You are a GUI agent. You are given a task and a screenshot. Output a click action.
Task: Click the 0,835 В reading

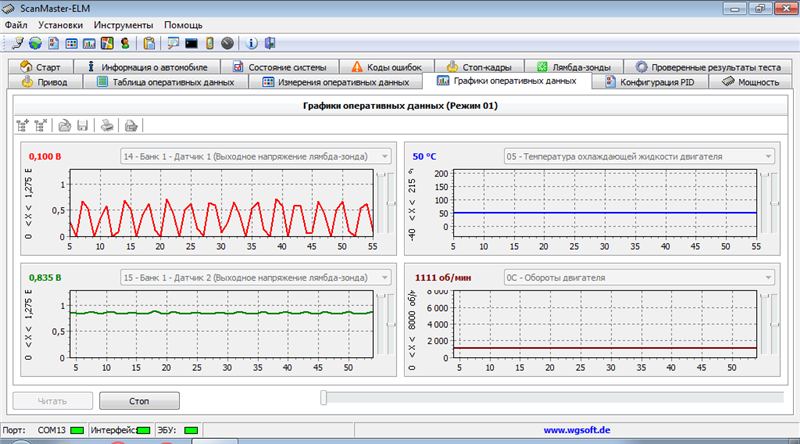click(45, 278)
